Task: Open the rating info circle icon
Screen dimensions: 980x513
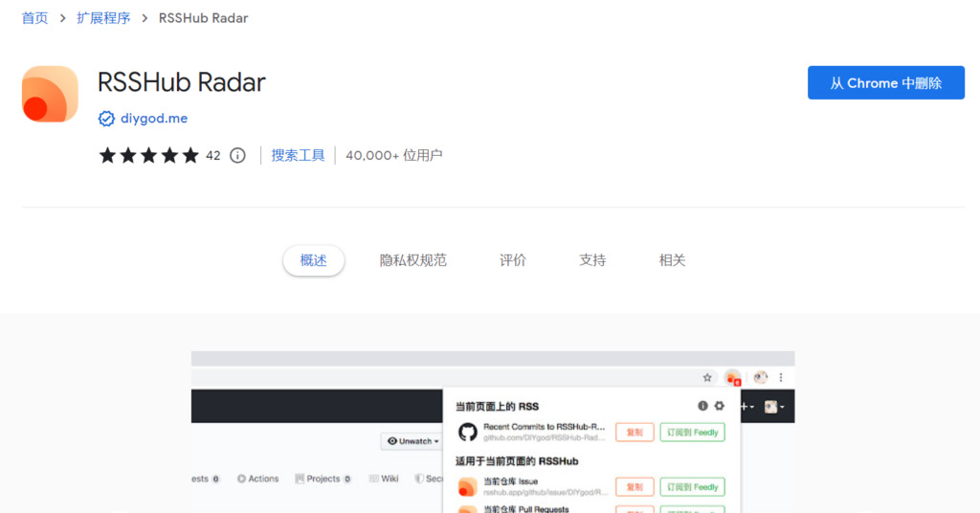Action: [x=237, y=156]
